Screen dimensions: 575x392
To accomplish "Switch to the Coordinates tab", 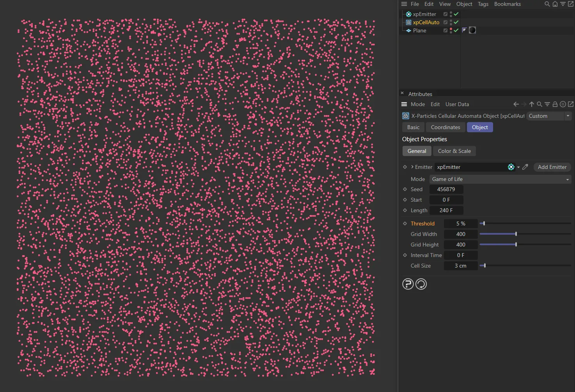I will pyautogui.click(x=445, y=127).
